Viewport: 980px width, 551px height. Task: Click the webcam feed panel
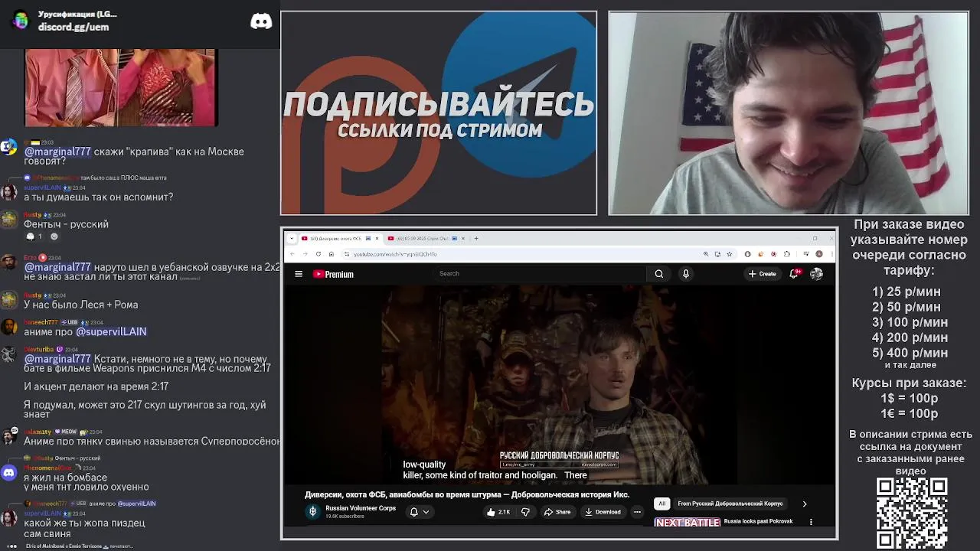click(788, 113)
